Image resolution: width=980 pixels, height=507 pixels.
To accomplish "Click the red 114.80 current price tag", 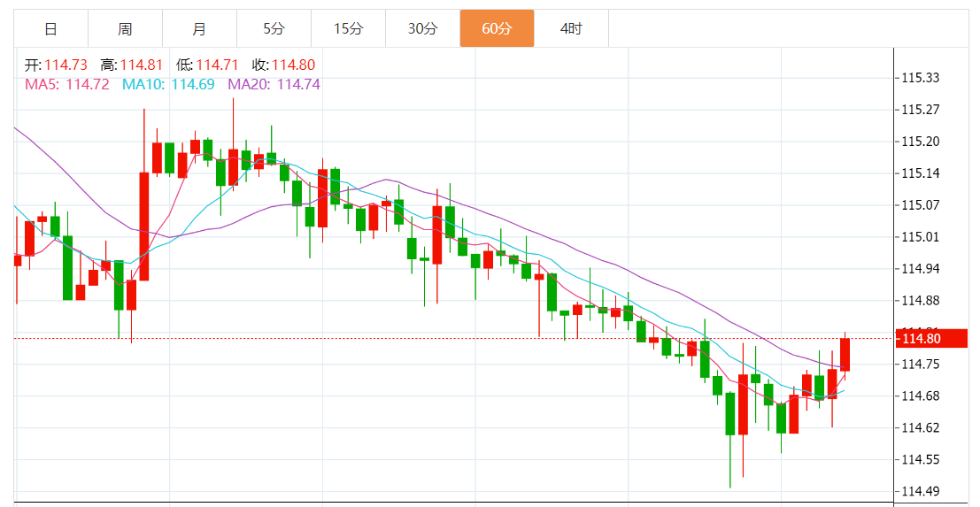I will click(931, 338).
